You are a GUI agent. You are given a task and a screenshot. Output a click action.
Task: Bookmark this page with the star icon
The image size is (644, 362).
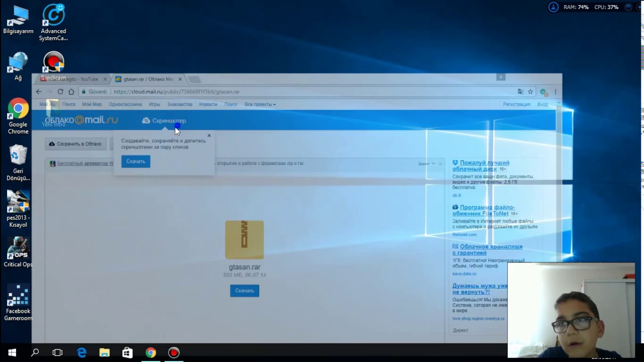coord(530,92)
